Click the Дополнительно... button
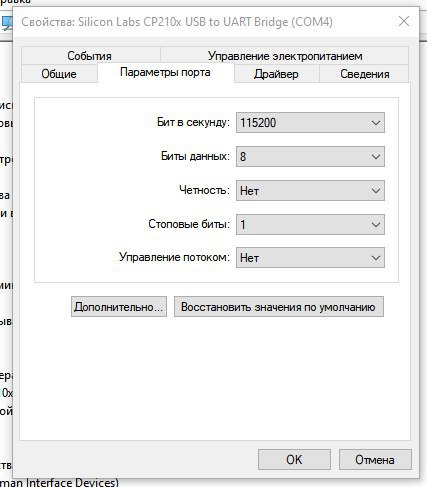Viewport: 427px width, 487px height. (x=119, y=307)
